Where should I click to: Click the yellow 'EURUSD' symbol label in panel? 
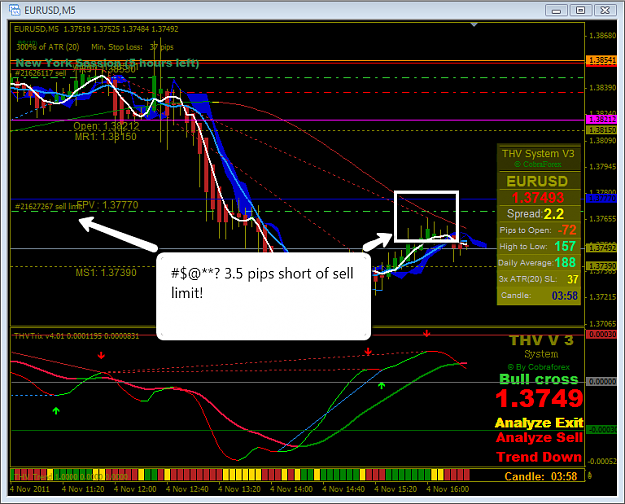(537, 181)
